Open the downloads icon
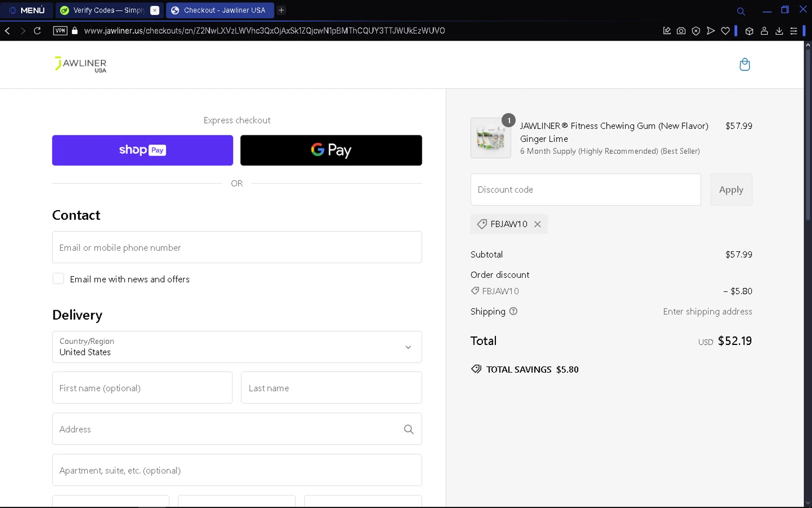 (779, 31)
